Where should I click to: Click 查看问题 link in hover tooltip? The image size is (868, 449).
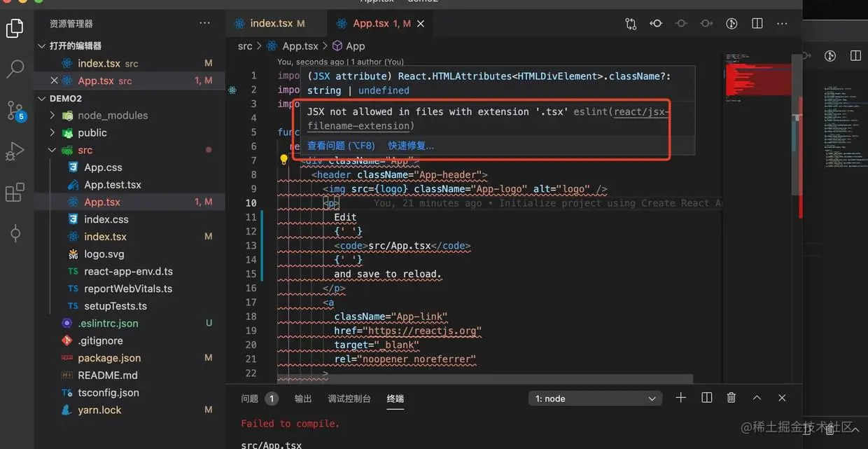point(341,146)
